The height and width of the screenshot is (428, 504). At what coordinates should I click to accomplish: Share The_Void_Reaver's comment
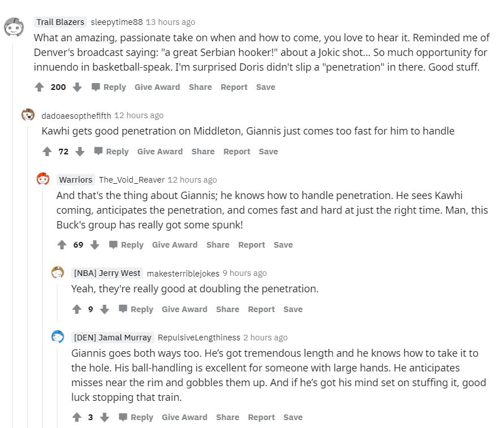click(218, 245)
